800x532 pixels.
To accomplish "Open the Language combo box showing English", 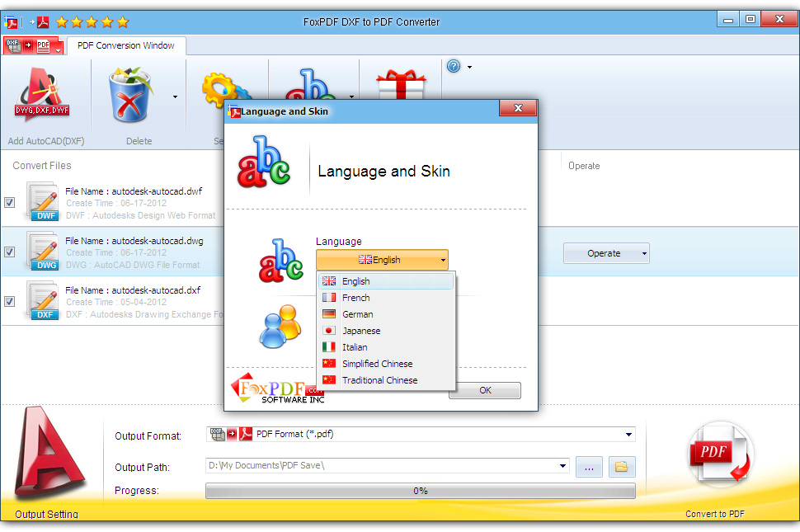I will tap(382, 260).
